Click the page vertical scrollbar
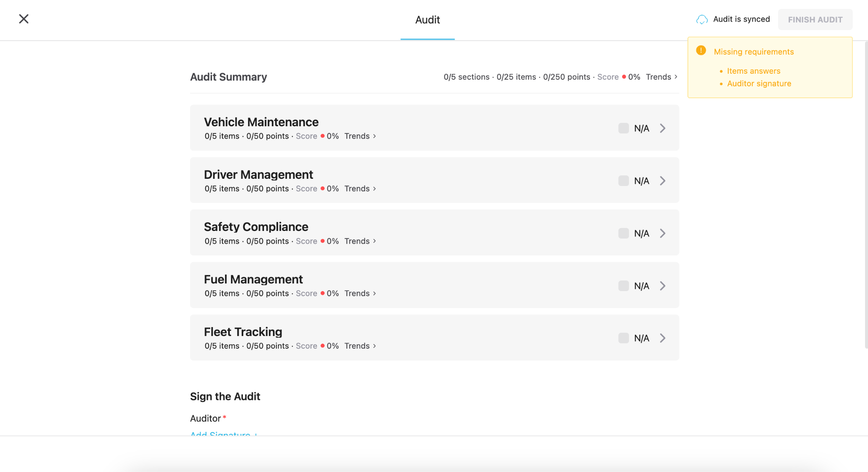 [x=866, y=195]
